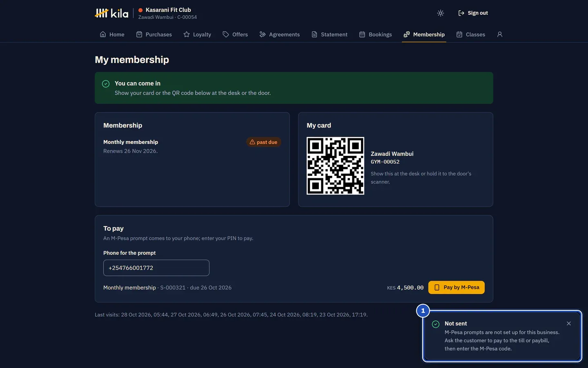This screenshot has width=588, height=368.
Task: Pay by M-Pesa button
Action: (x=457, y=287)
